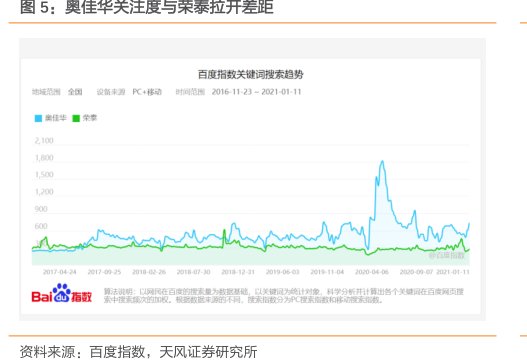The image size is (527, 360).
Task: Click the y-axis label 600
Action: click(41, 226)
